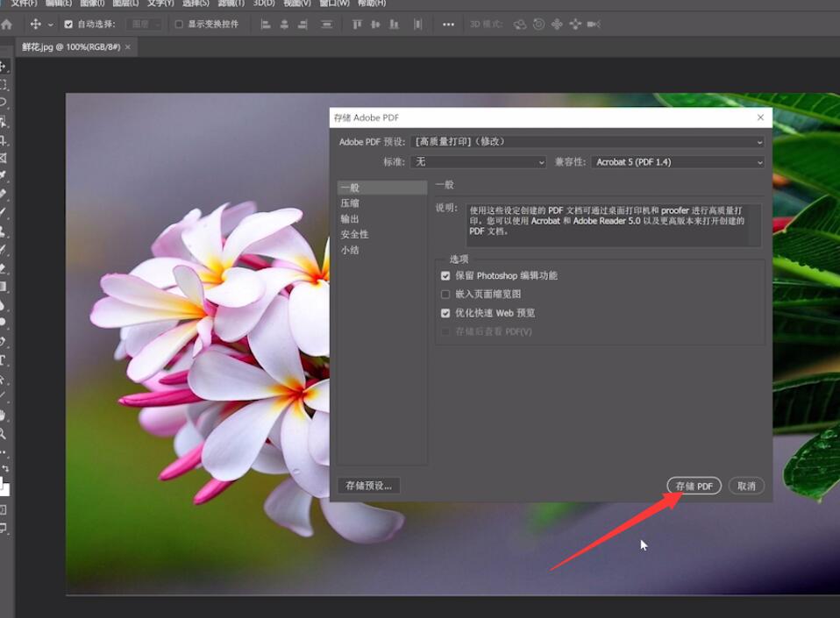Select the Spot Healing Brush tool
Image resolution: width=840 pixels, height=618 pixels.
point(4,194)
